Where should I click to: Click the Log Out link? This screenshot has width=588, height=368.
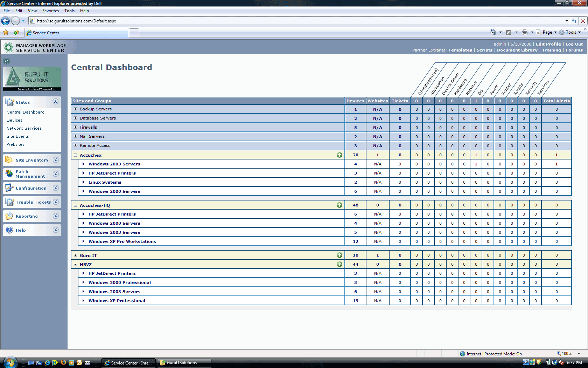(x=574, y=44)
